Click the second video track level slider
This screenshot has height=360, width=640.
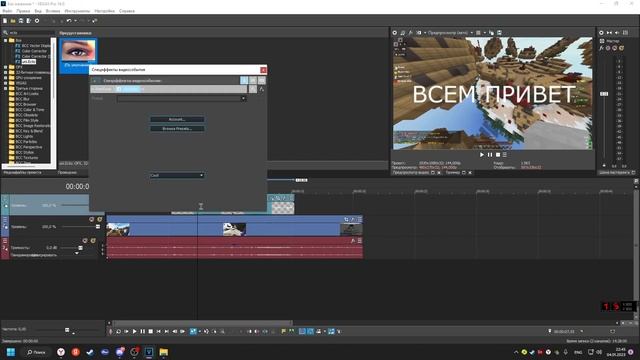tap(98, 227)
